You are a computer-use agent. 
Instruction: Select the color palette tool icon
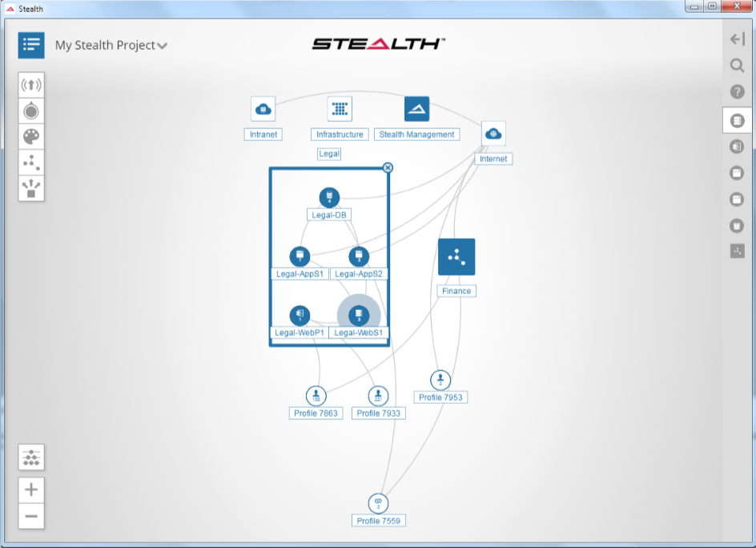31,136
